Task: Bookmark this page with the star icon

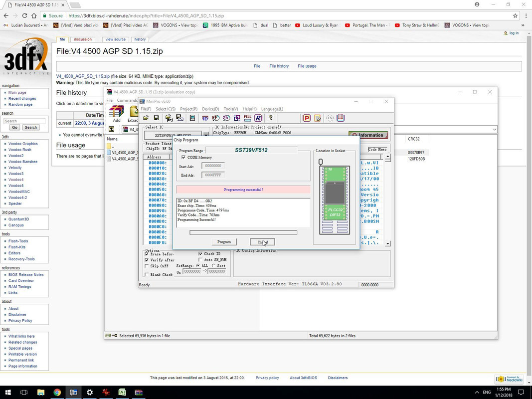Action: [516, 15]
